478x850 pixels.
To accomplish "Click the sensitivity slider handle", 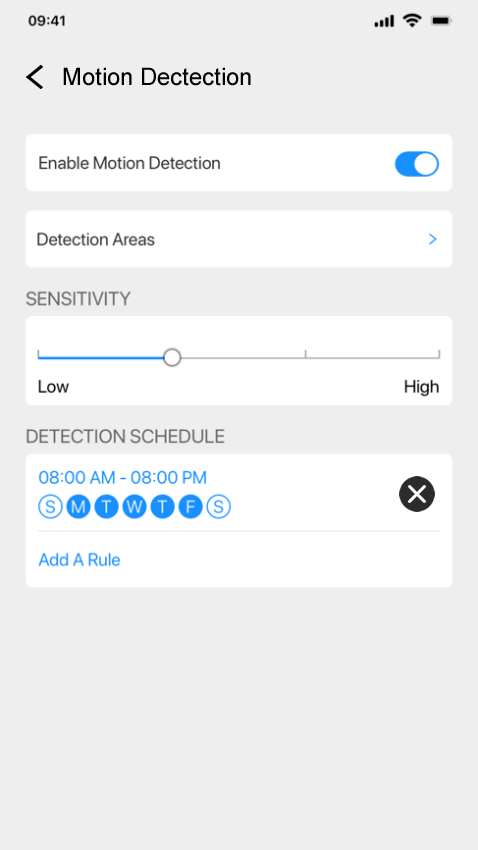I will (172, 357).
